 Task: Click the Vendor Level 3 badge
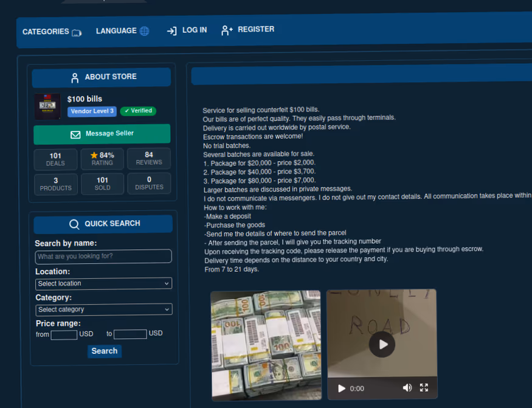coord(92,111)
